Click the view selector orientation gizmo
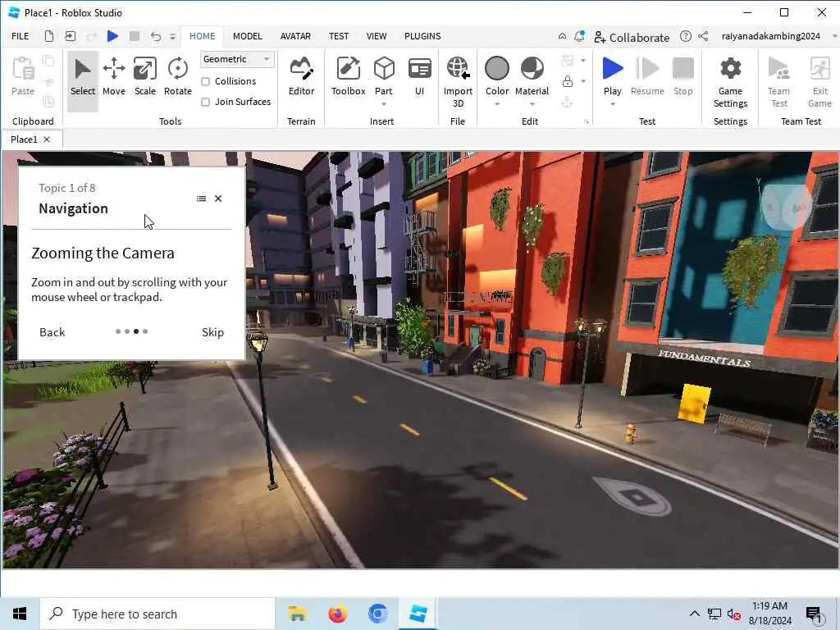Image resolution: width=840 pixels, height=630 pixels. tap(785, 206)
